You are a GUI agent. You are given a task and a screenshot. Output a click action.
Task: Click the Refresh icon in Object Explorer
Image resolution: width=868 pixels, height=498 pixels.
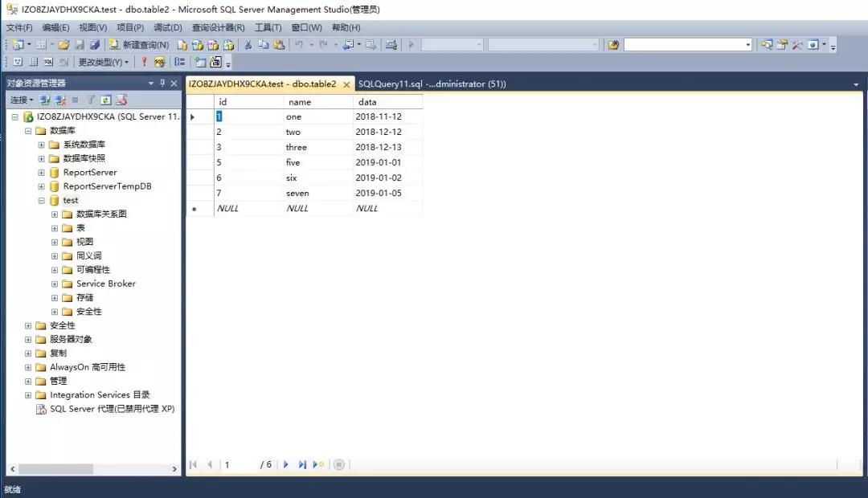click(x=106, y=100)
